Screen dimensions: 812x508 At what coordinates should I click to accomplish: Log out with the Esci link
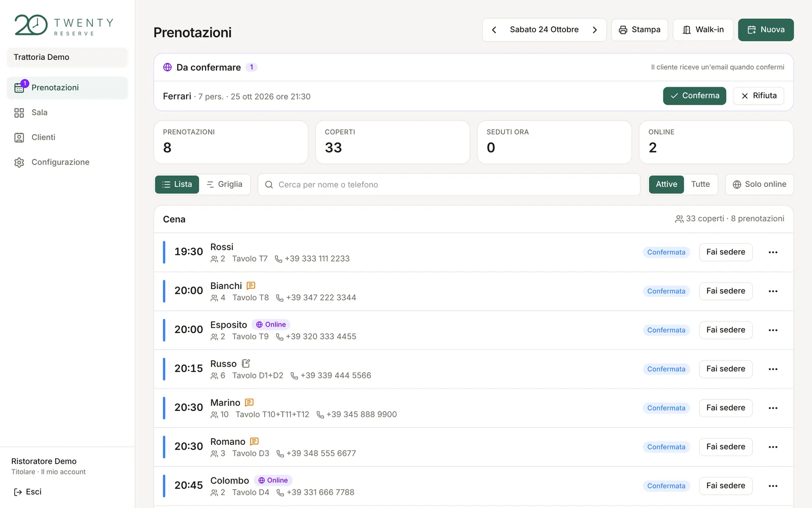coord(28,492)
